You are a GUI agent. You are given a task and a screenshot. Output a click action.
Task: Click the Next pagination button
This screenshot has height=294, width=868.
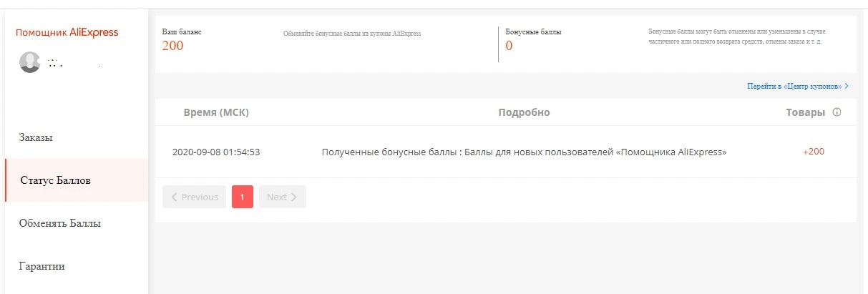[x=283, y=197]
